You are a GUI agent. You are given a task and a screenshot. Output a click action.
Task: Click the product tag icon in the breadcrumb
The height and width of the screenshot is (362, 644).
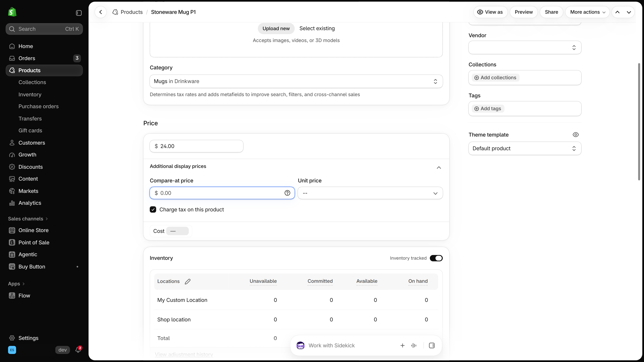pos(115,12)
